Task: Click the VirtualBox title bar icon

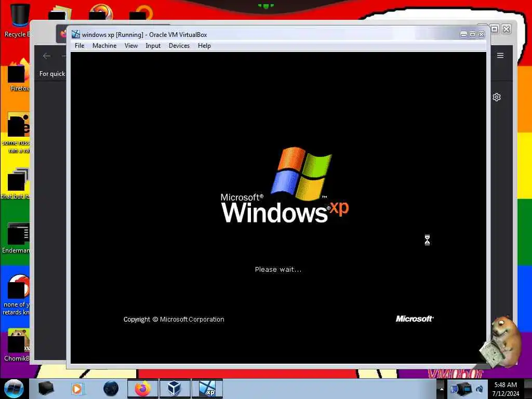Action: pyautogui.click(x=76, y=34)
